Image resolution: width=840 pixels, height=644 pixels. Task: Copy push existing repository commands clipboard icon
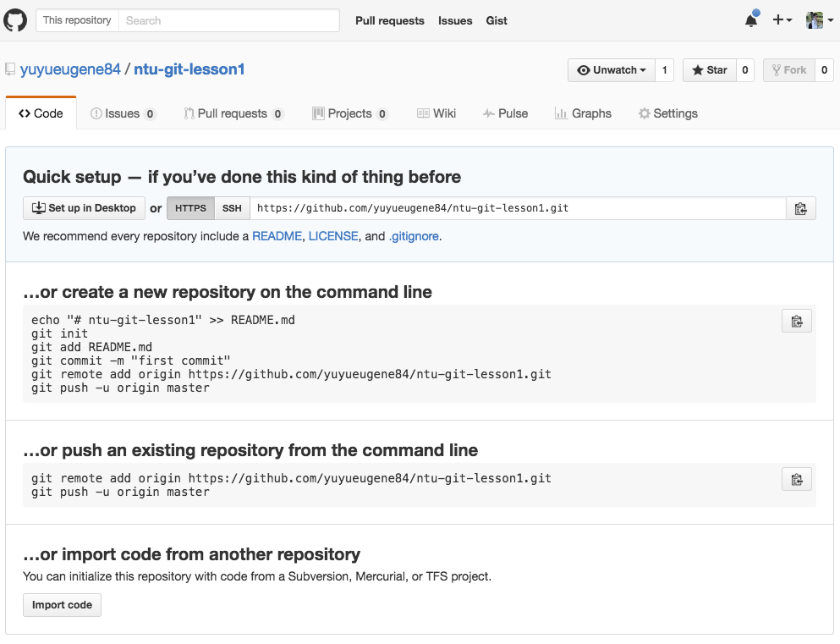(x=797, y=479)
